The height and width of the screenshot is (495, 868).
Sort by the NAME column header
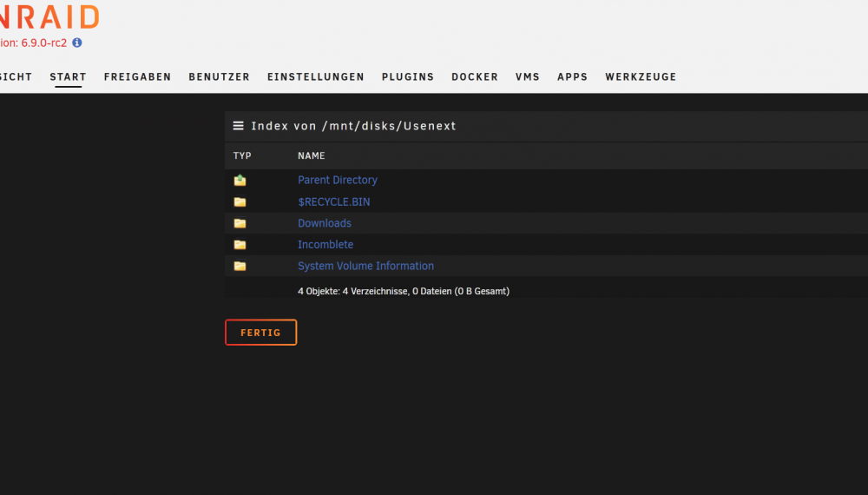click(x=311, y=155)
